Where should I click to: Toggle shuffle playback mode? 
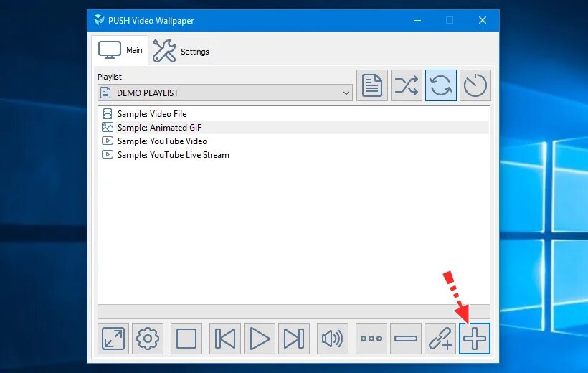click(x=407, y=85)
